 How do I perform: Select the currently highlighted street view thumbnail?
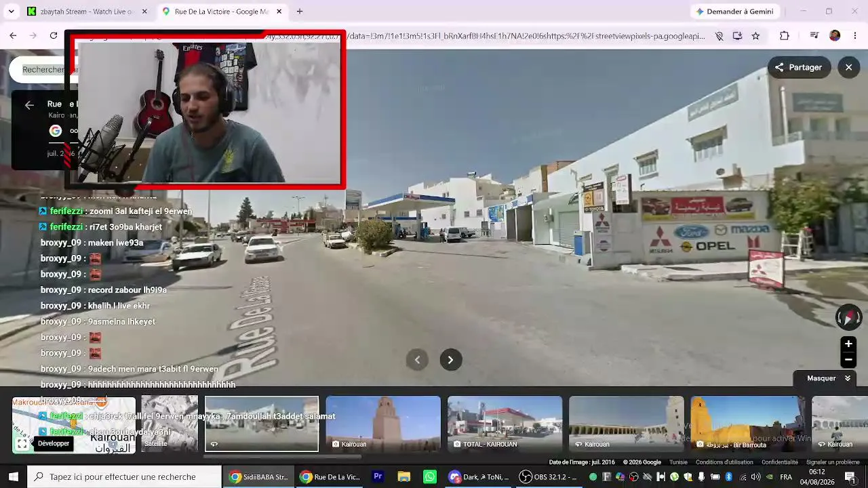coord(262,424)
